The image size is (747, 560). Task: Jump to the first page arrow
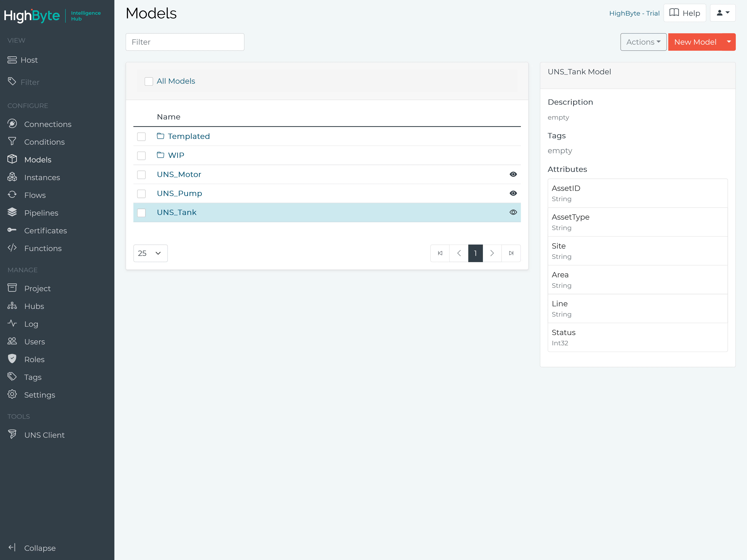coord(440,253)
